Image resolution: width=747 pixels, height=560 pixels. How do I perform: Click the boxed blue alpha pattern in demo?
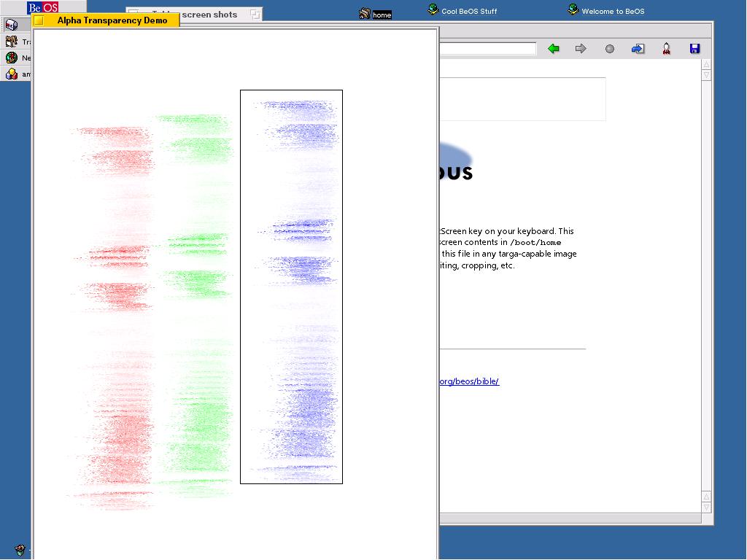pyautogui.click(x=291, y=287)
